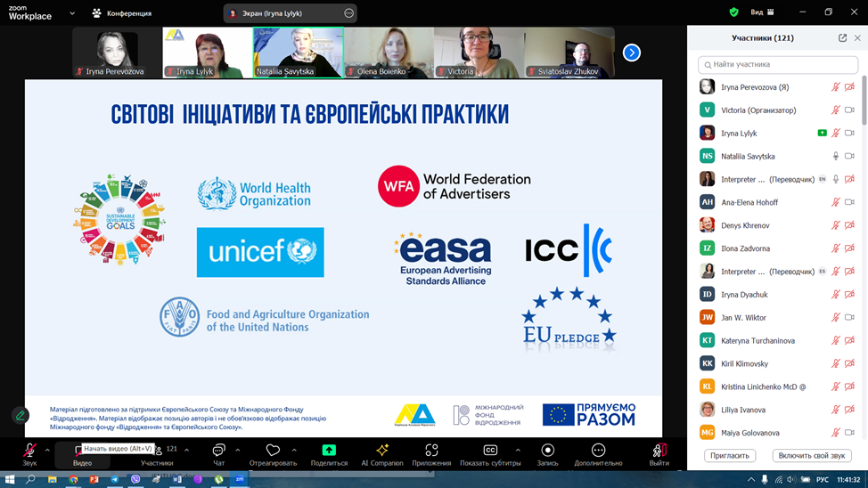The height and width of the screenshot is (488, 868).
Task: Close the Участники panel
Action: [857, 37]
